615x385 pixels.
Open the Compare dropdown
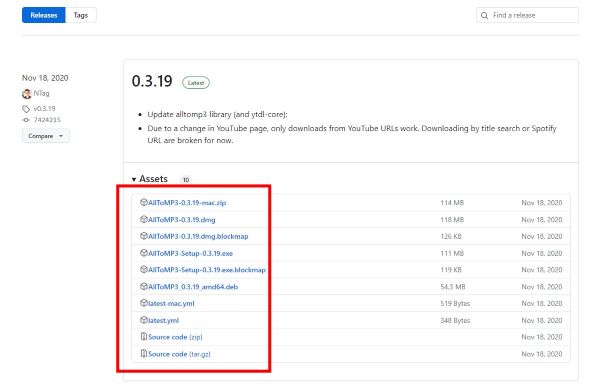(45, 136)
